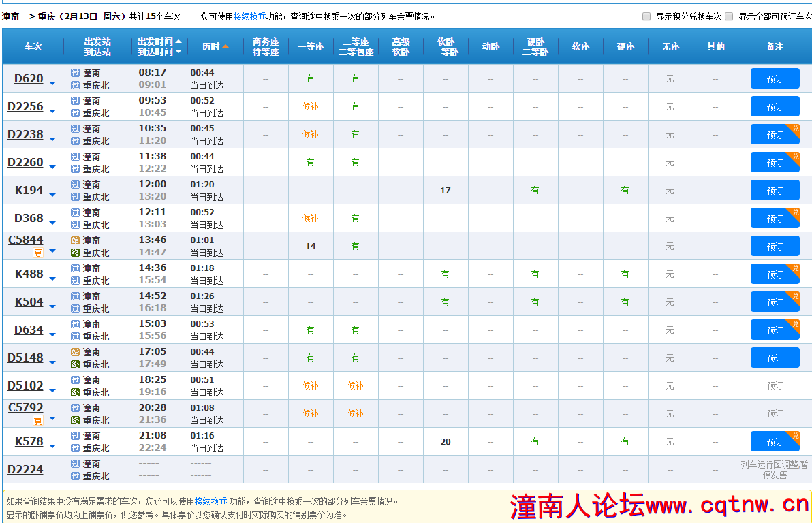Book train K578 with 预订 button
812x523 pixels.
(x=775, y=442)
